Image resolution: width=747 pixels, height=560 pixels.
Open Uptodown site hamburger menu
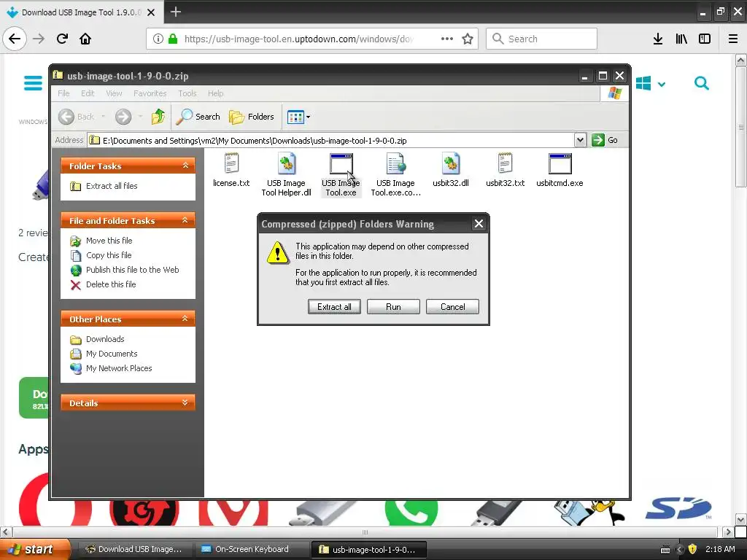click(33, 83)
